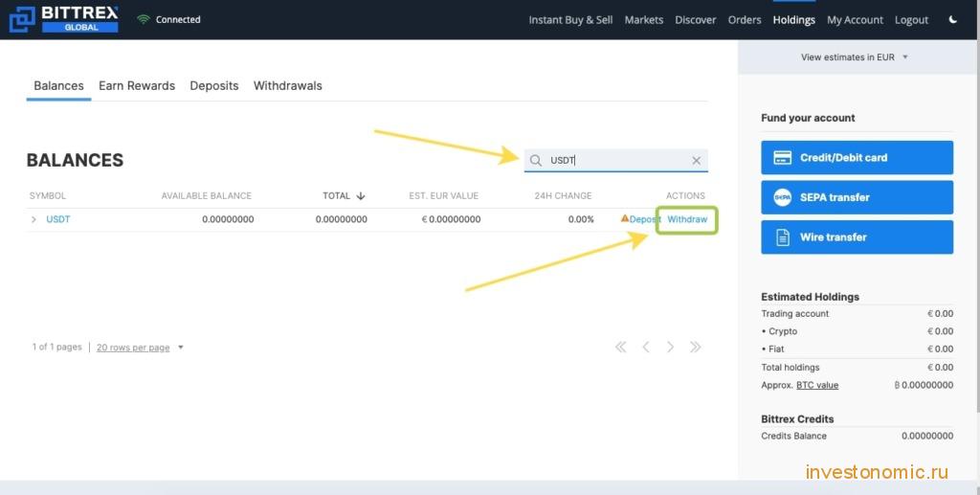The image size is (980, 495).
Task: Open Discover in top navigation
Action: tap(695, 20)
